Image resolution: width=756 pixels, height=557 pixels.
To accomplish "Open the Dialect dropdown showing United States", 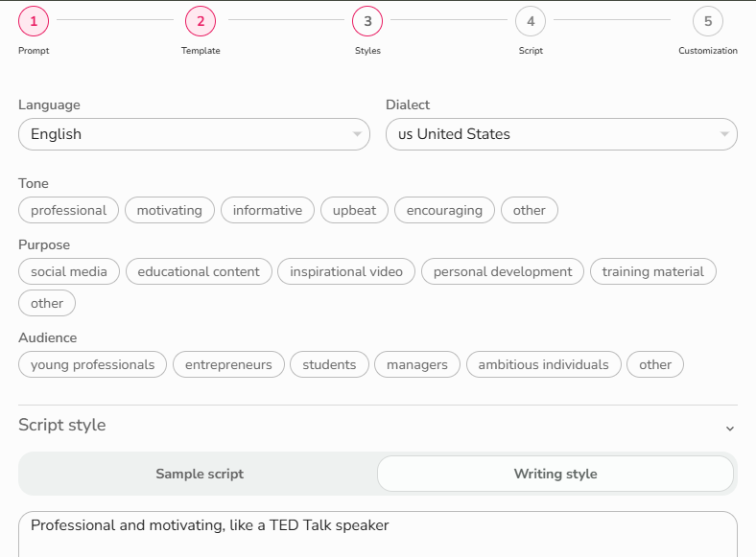I will coord(561,134).
